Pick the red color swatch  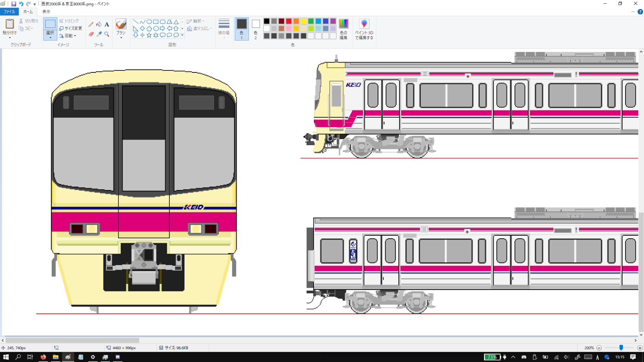(289, 21)
